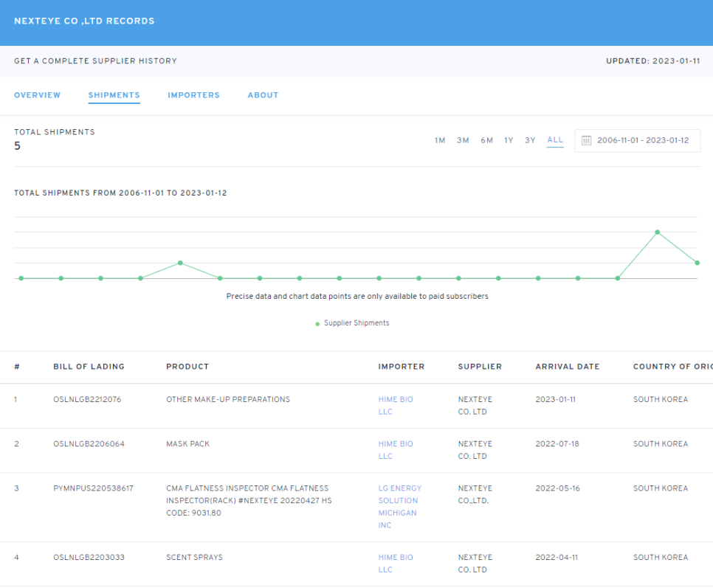Click product OTHER MAKE-UP PREPARATIONS
713x588 pixels.
[228, 399]
